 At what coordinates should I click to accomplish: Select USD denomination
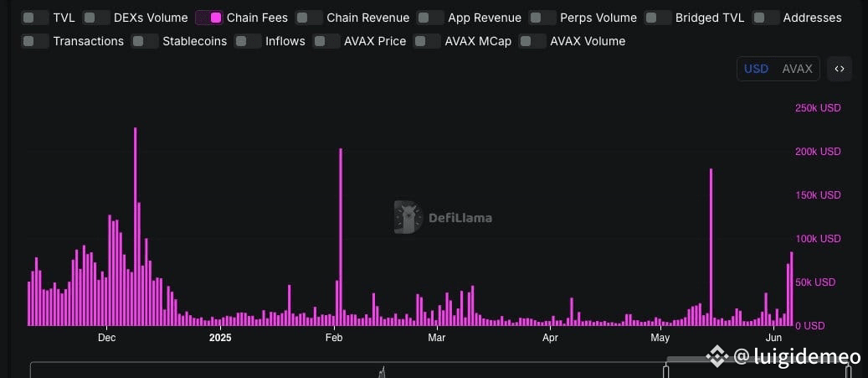[x=756, y=69]
